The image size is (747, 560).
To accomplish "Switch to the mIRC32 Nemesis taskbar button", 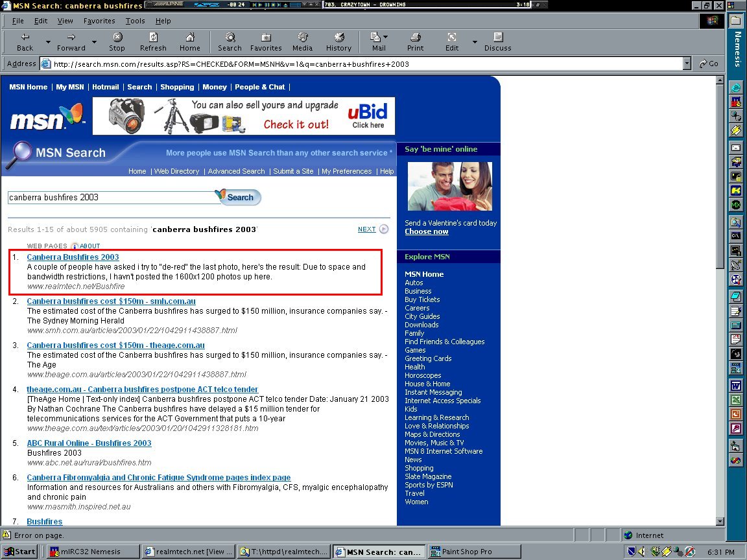I will coord(93,552).
